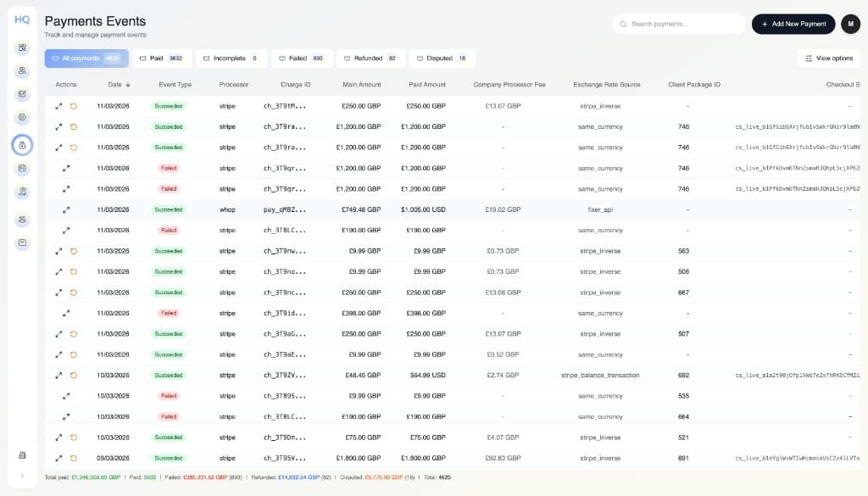The width and height of the screenshot is (868, 496).
Task: Open the M profile avatar menu
Action: click(x=849, y=25)
